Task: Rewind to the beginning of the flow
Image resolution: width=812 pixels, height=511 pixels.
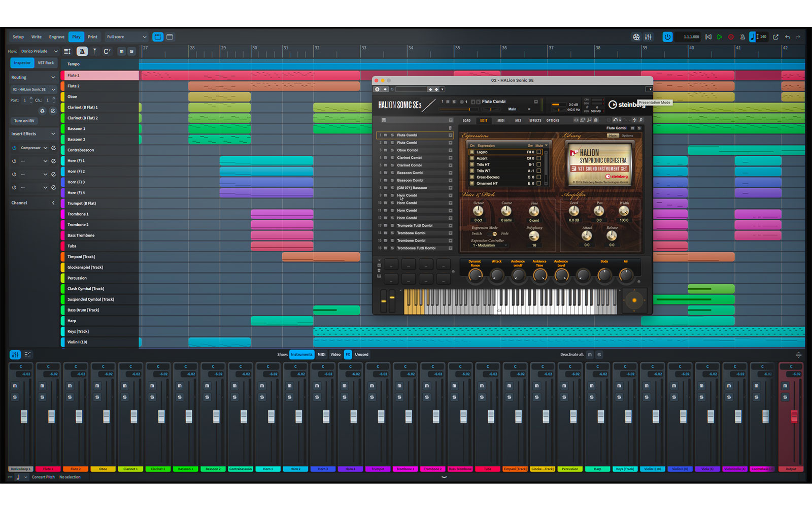Action: [708, 37]
